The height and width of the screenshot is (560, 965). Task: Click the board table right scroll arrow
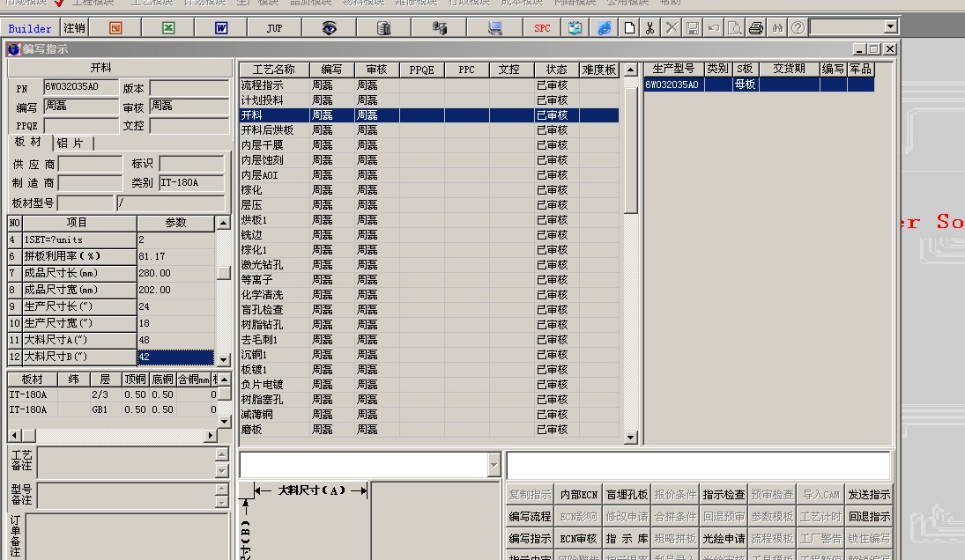click(211, 435)
